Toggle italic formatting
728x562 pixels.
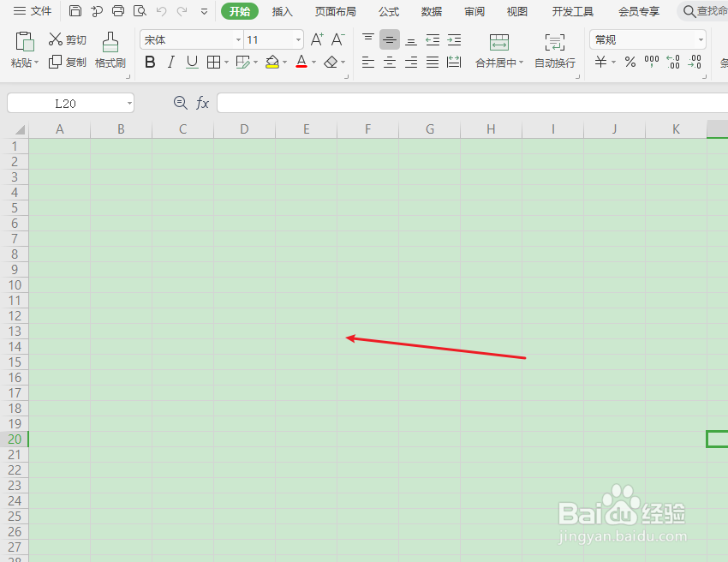[x=170, y=62]
